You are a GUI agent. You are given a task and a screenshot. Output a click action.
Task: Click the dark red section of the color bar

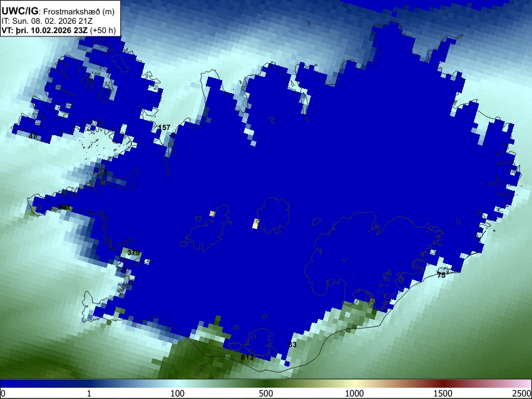coord(443,384)
